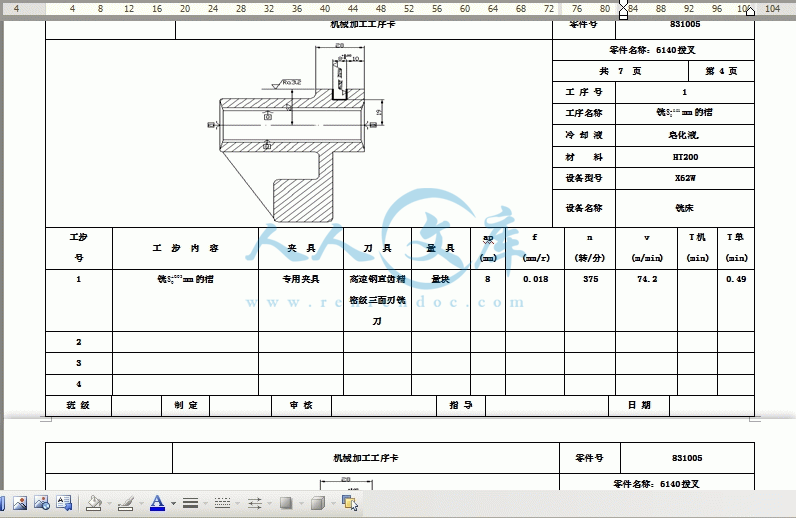The image size is (796, 518).
Task: Expand the Line Style dropdown arrow
Action: tap(205, 503)
